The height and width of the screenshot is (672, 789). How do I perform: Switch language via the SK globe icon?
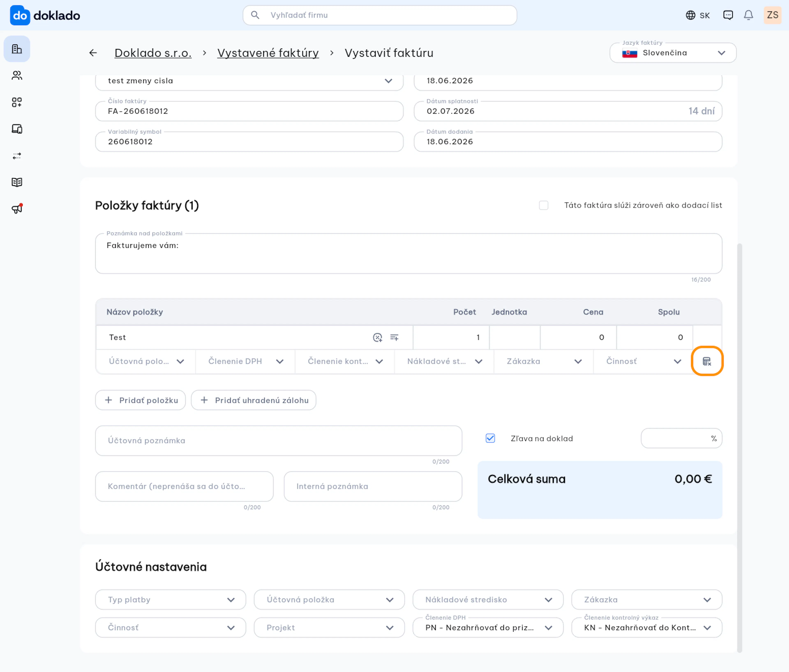[698, 15]
